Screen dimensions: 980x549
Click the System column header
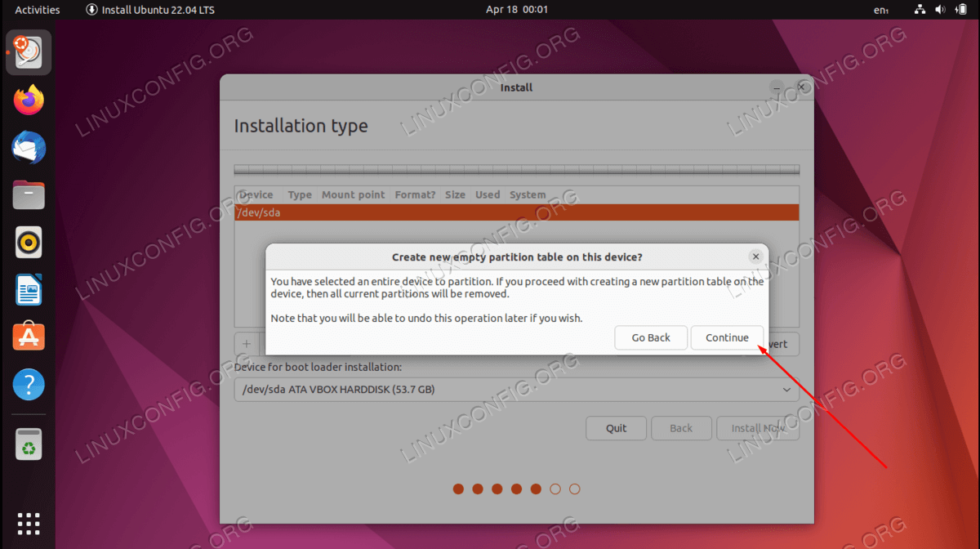pos(528,195)
